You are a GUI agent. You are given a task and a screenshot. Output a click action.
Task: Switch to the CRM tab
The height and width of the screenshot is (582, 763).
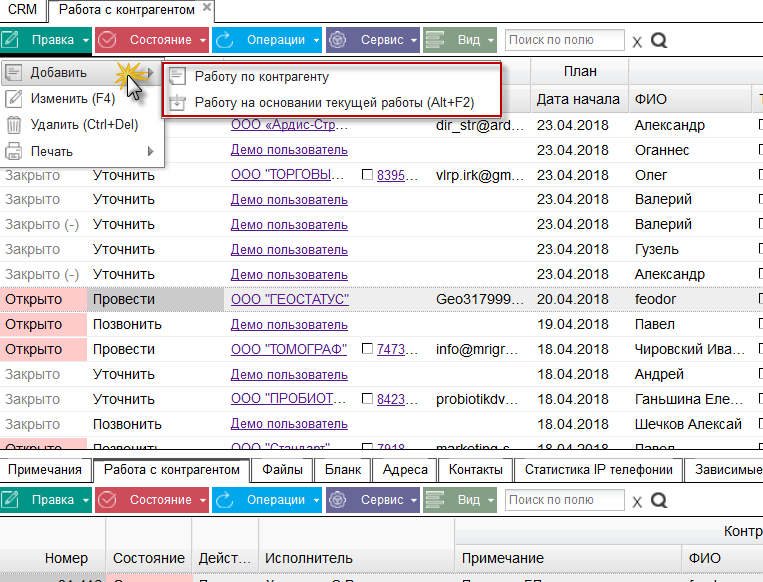22,10
